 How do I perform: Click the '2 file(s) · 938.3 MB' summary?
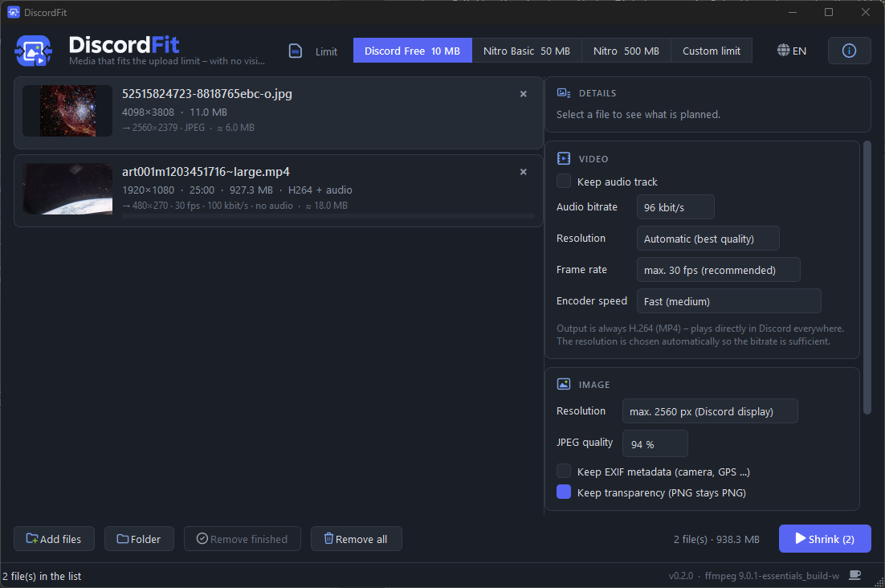(716, 540)
